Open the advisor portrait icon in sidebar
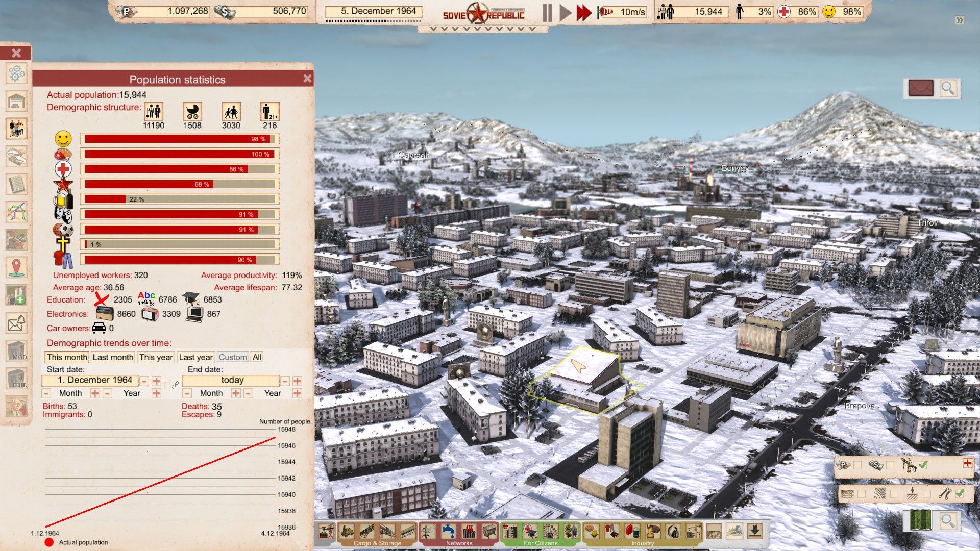Screen dimensions: 980x551 pos(16,407)
